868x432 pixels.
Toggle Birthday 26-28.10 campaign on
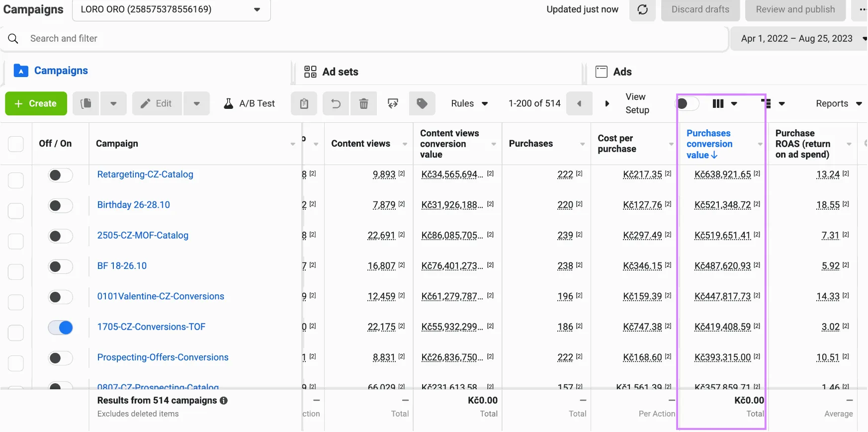pyautogui.click(x=60, y=205)
